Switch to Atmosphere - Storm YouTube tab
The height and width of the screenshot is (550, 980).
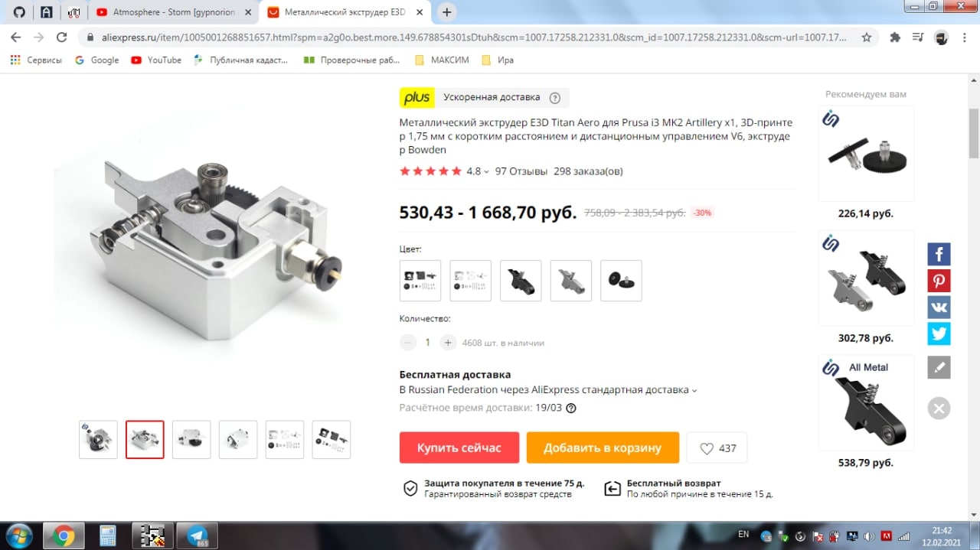174,12
